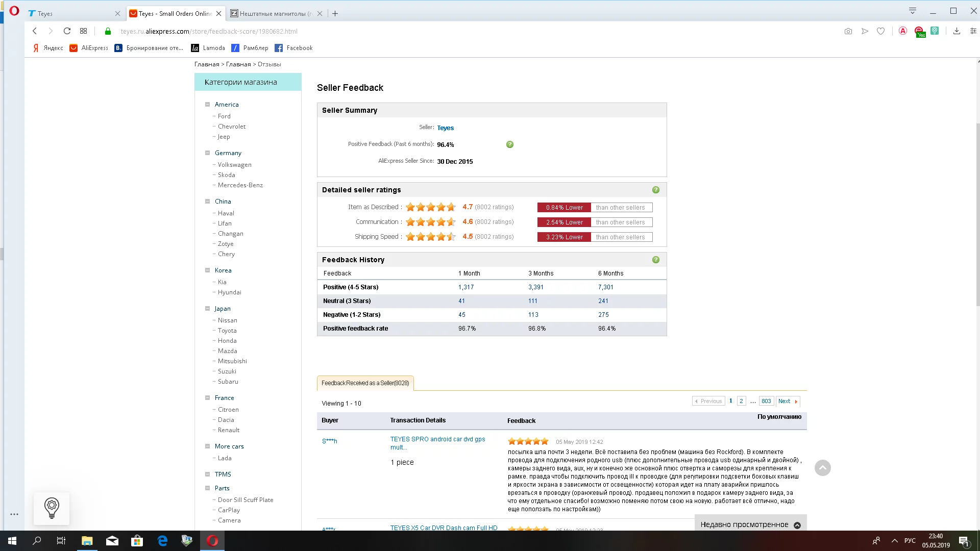This screenshot has height=551, width=980.
Task: Click the page vertical scrollbar
Action: [977, 214]
